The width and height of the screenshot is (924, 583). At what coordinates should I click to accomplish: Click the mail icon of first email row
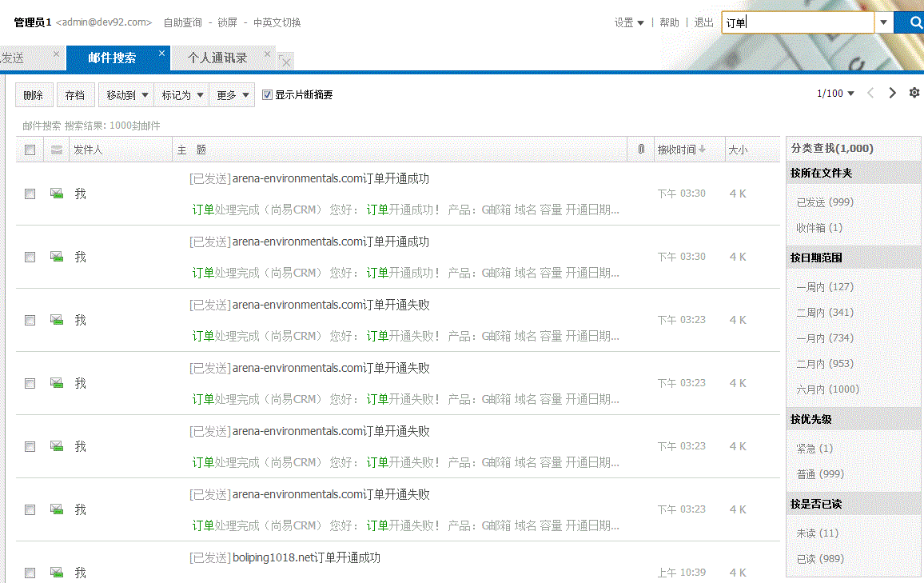tap(56, 194)
